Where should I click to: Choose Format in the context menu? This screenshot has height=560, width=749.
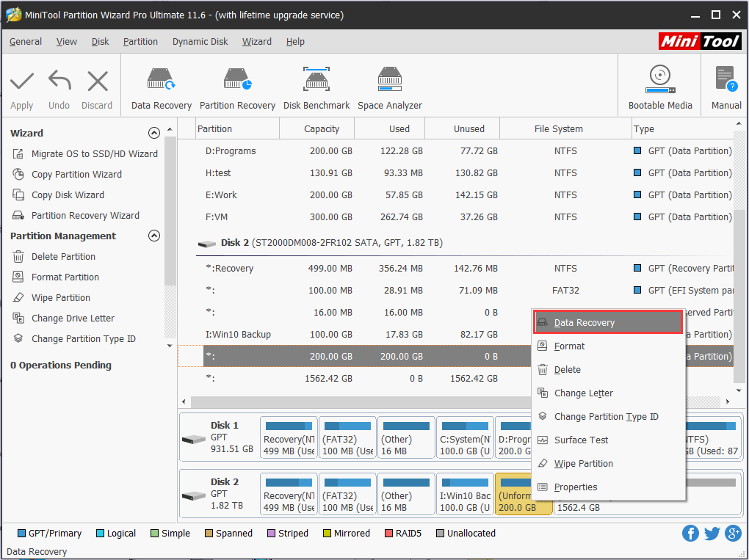pos(608,346)
